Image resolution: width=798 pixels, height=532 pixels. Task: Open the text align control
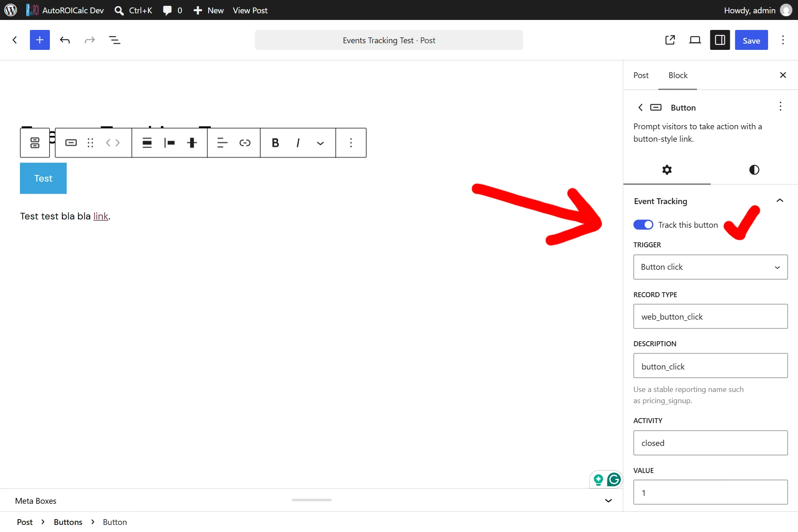[x=222, y=143]
